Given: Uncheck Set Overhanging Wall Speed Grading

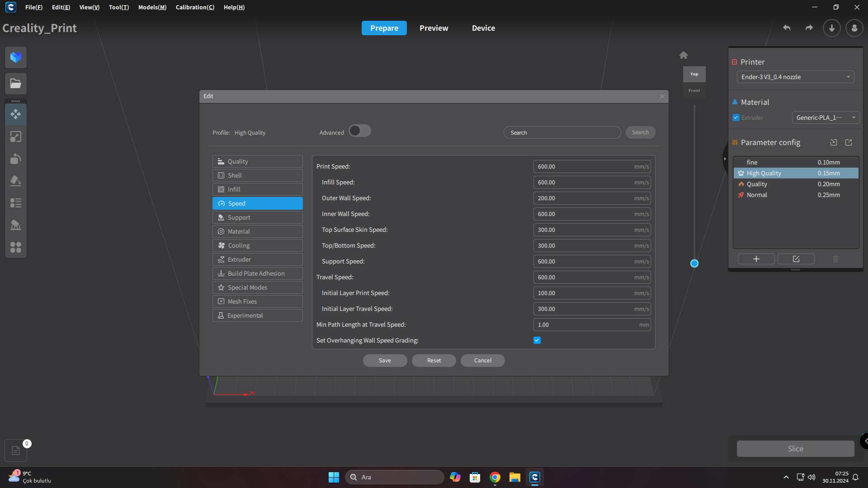Looking at the screenshot, I should coord(537,340).
